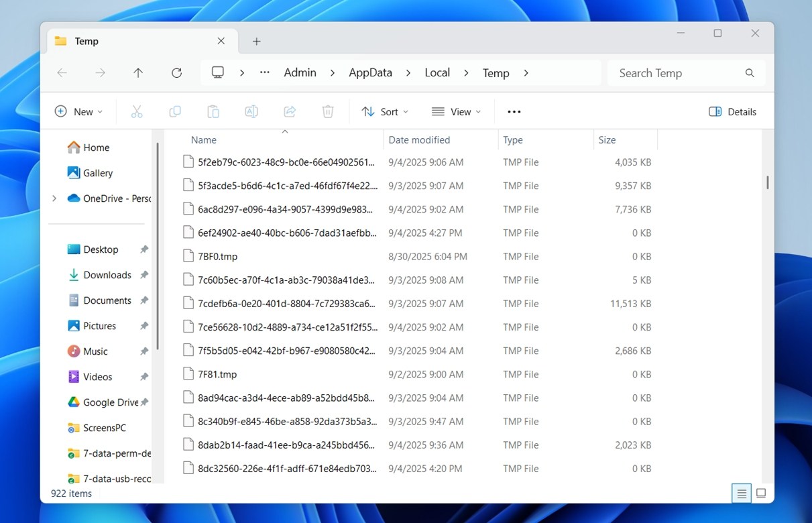812x523 pixels.
Task: Click the back navigation arrow
Action: click(62, 73)
